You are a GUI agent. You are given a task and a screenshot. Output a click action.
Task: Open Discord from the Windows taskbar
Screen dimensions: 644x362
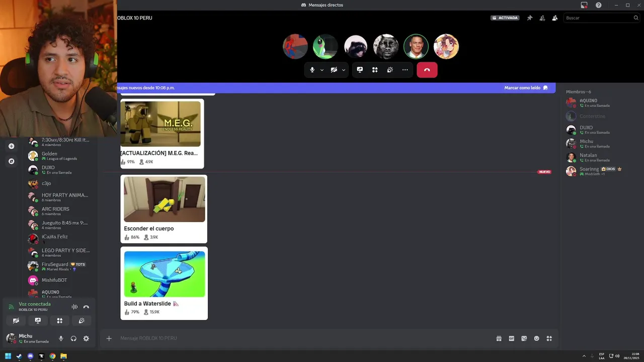pyautogui.click(x=30, y=356)
